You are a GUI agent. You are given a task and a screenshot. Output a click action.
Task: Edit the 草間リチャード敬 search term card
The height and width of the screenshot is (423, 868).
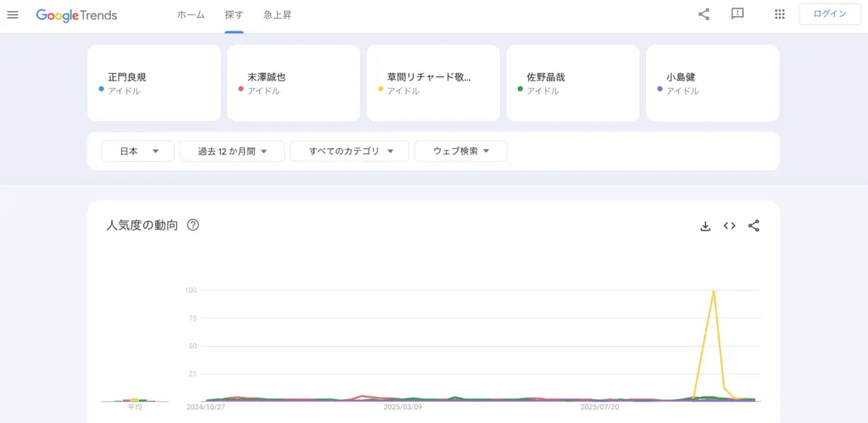433,83
